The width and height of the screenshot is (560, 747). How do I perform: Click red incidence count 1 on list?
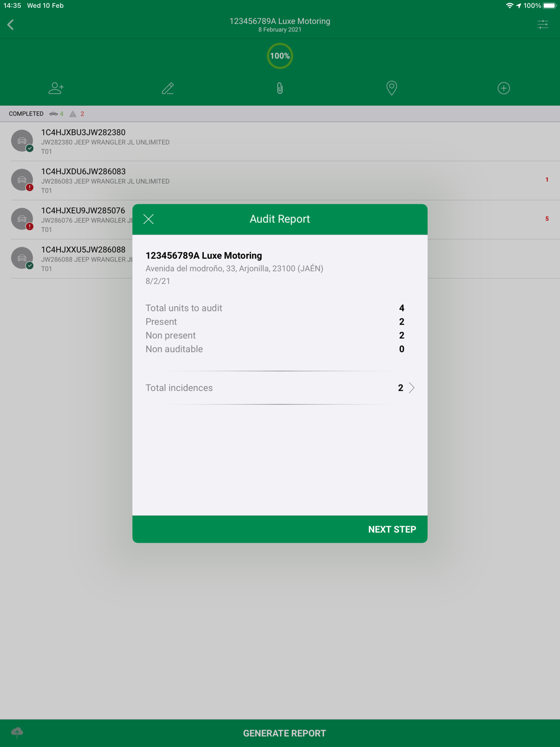tap(547, 180)
